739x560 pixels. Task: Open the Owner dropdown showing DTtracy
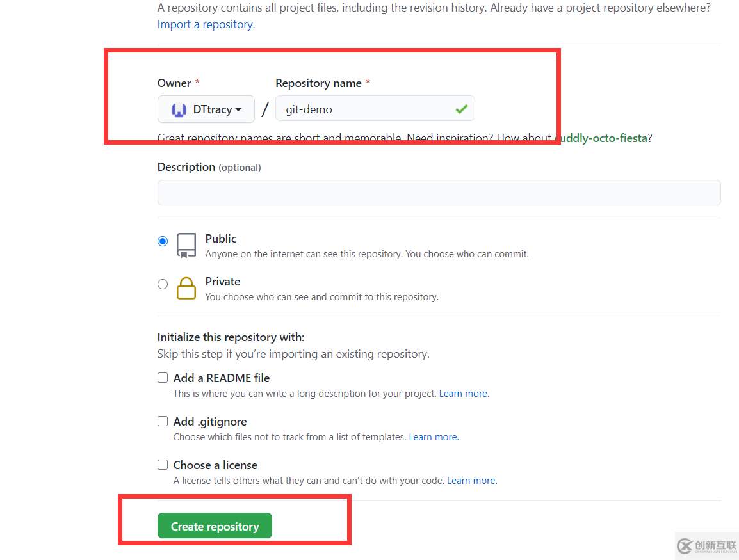206,109
